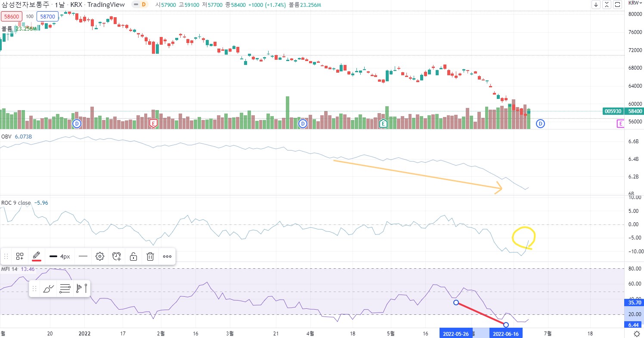Click the 58700 buy price button
The height and width of the screenshot is (338, 644).
coord(47,16)
